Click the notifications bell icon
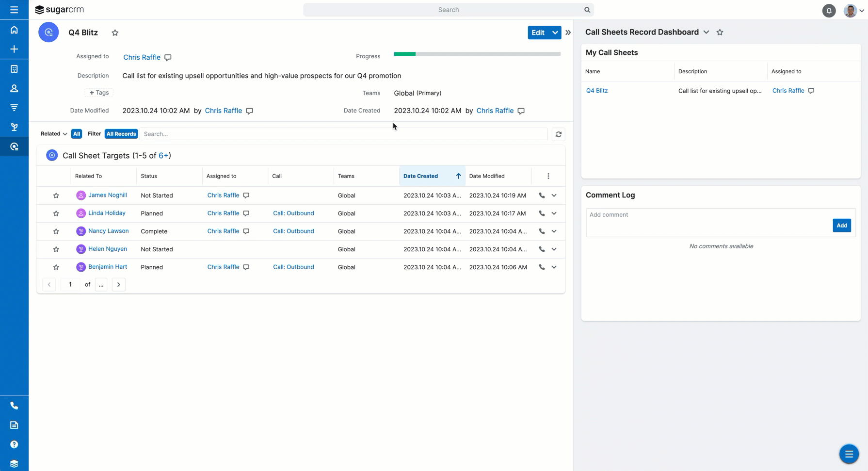Image resolution: width=868 pixels, height=471 pixels. 829,10
